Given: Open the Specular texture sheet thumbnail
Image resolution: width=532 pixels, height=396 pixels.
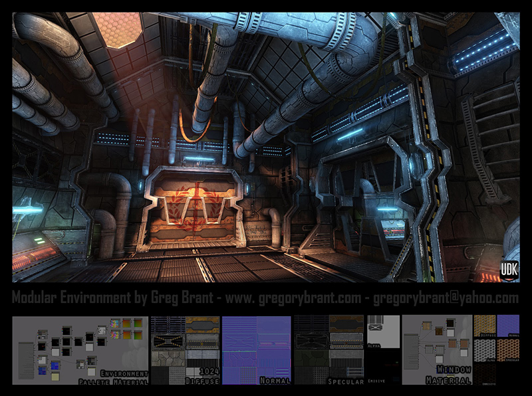Looking at the screenshot, I should (x=329, y=350).
